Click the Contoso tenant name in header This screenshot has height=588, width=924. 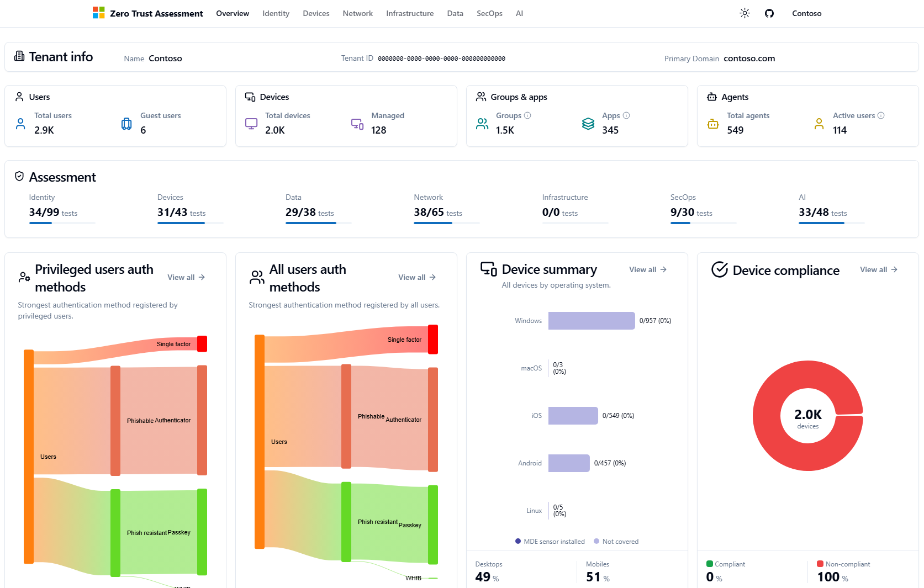[x=806, y=13]
